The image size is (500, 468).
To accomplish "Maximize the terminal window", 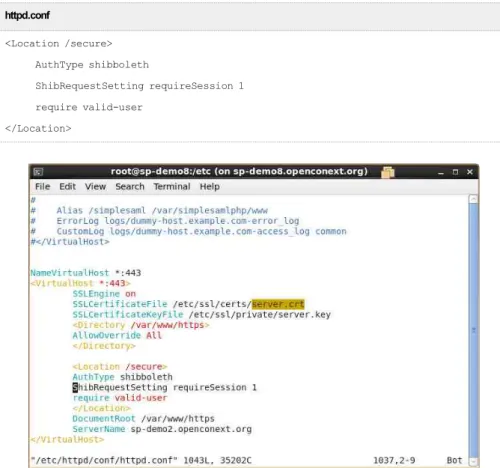I will click(x=455, y=172).
